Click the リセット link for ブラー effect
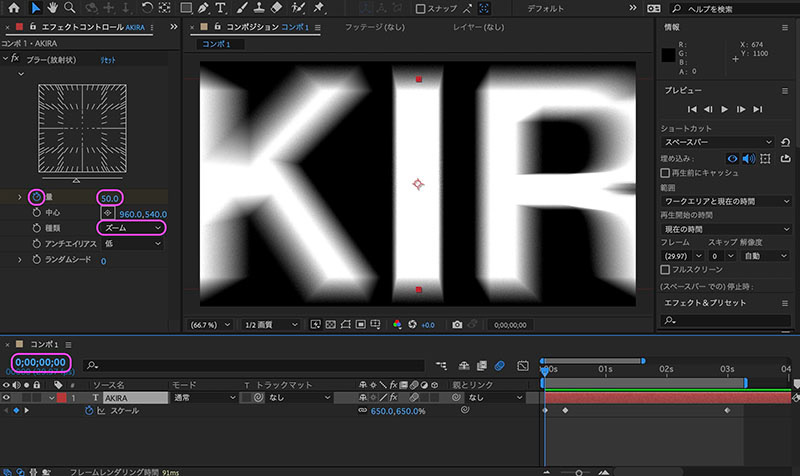This screenshot has width=800, height=476. coord(108,60)
